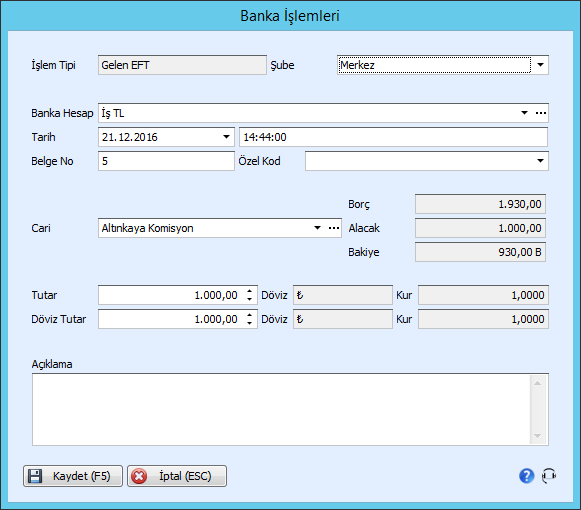
Task: Expand the Şube dropdown showing Merkez
Action: pyautogui.click(x=540, y=65)
